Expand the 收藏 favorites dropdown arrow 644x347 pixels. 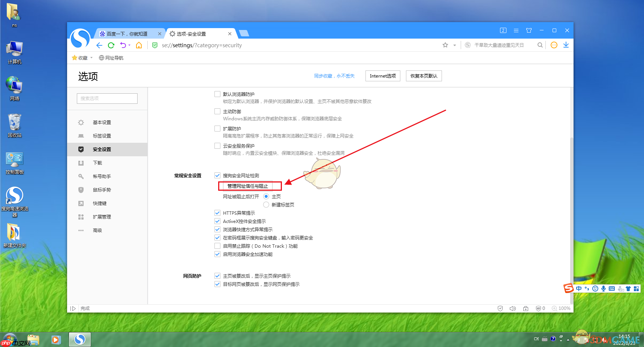coord(91,58)
